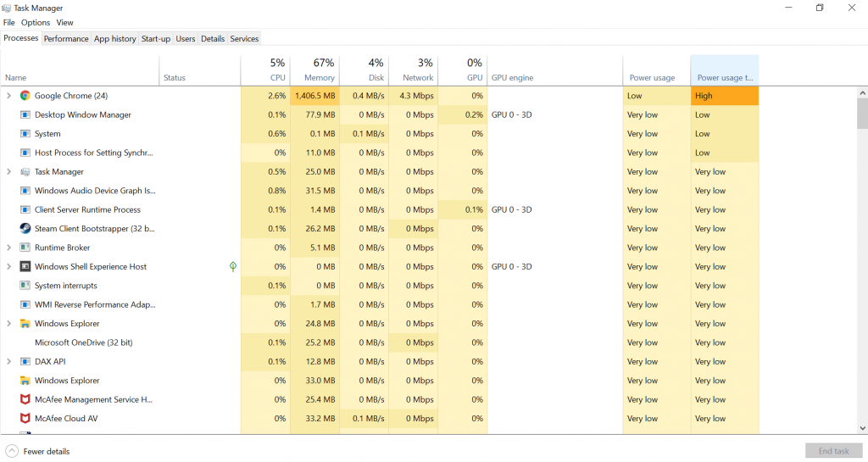Viewport: 868px width, 462px height.
Task: Sort by the Power usage column header
Action: [x=657, y=70]
